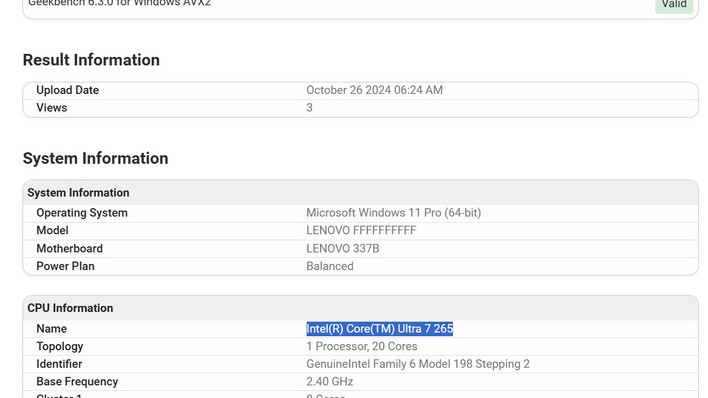Select 'Microsoft Windows 11 Pro (64-bit)' text

(393, 213)
